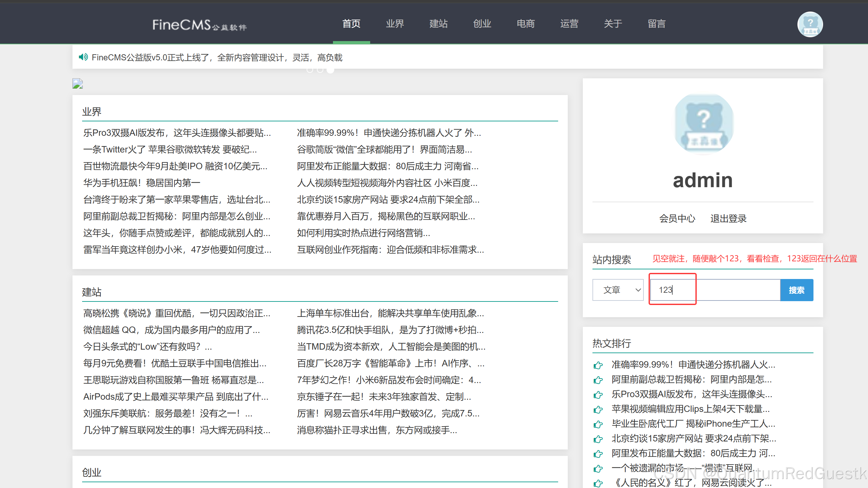Click thumbs-up icon beside 阿里前副总裁卫哲 hot article

[x=598, y=380]
